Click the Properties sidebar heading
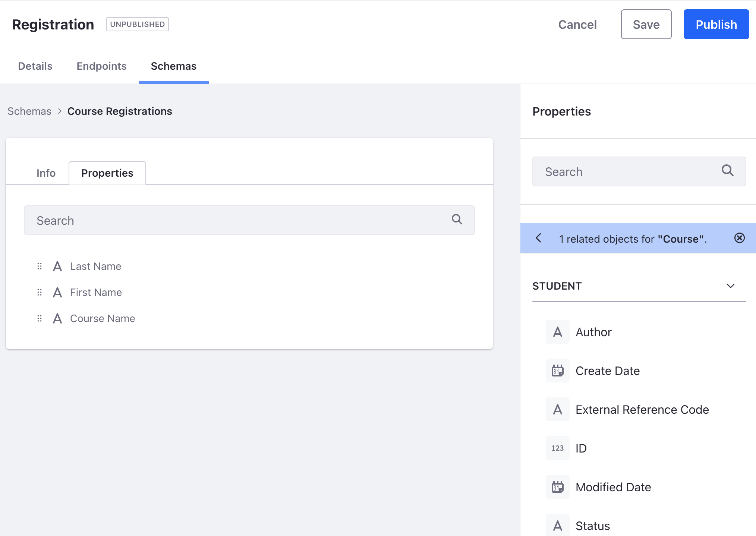 [561, 111]
